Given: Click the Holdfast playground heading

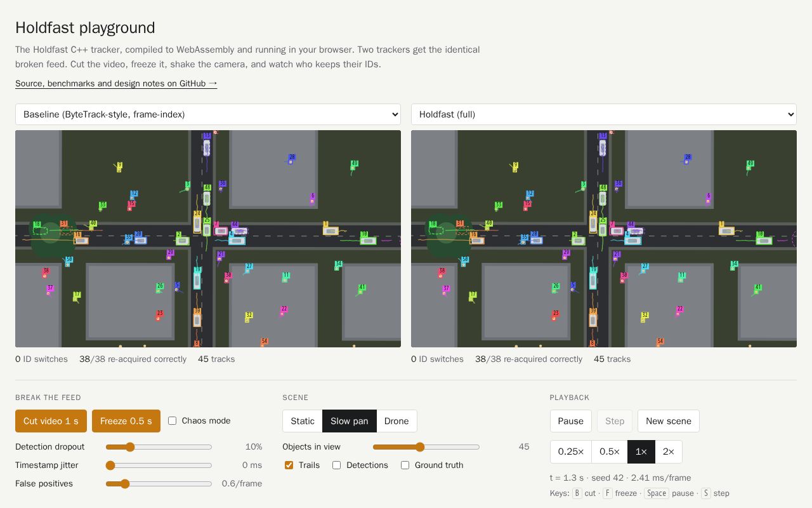Looking at the screenshot, I should click(85, 28).
